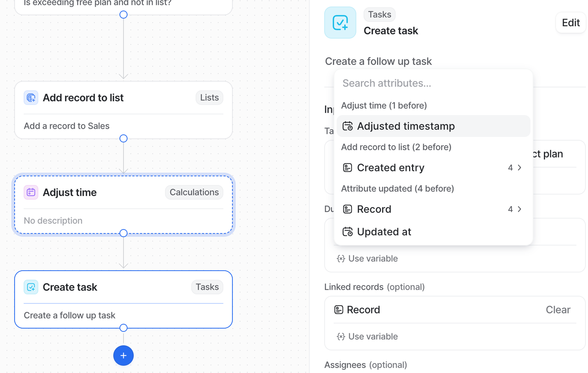This screenshot has width=588, height=373.
Task: Click the Lists tag on block
Action: pyautogui.click(x=209, y=98)
